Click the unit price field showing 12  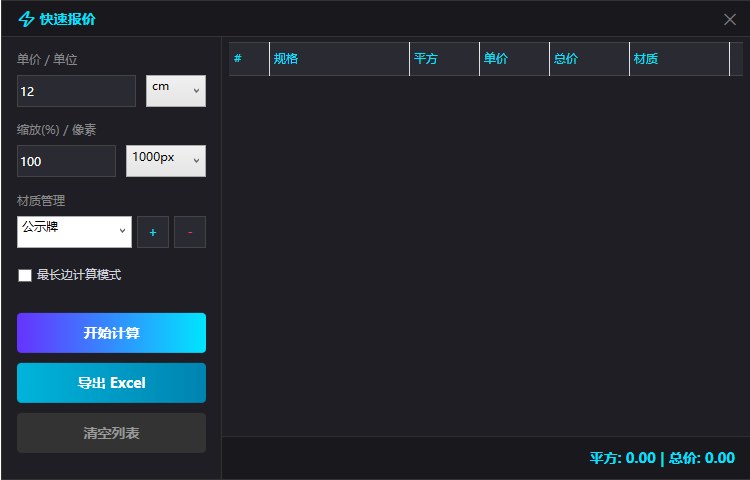pyautogui.click(x=76, y=91)
